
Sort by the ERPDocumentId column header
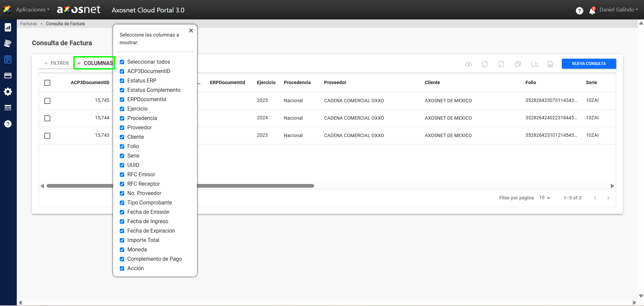(228, 82)
